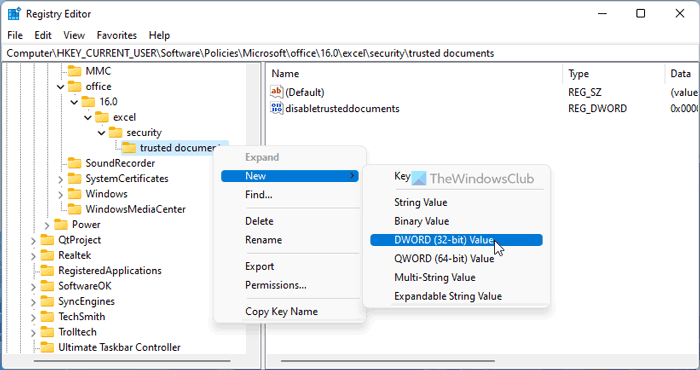Open the New submenu in context menu
The width and height of the screenshot is (700, 370).
(290, 176)
